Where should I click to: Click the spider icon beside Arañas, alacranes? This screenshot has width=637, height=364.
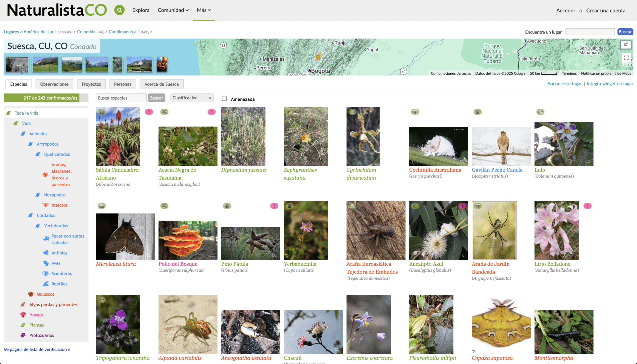(45, 174)
